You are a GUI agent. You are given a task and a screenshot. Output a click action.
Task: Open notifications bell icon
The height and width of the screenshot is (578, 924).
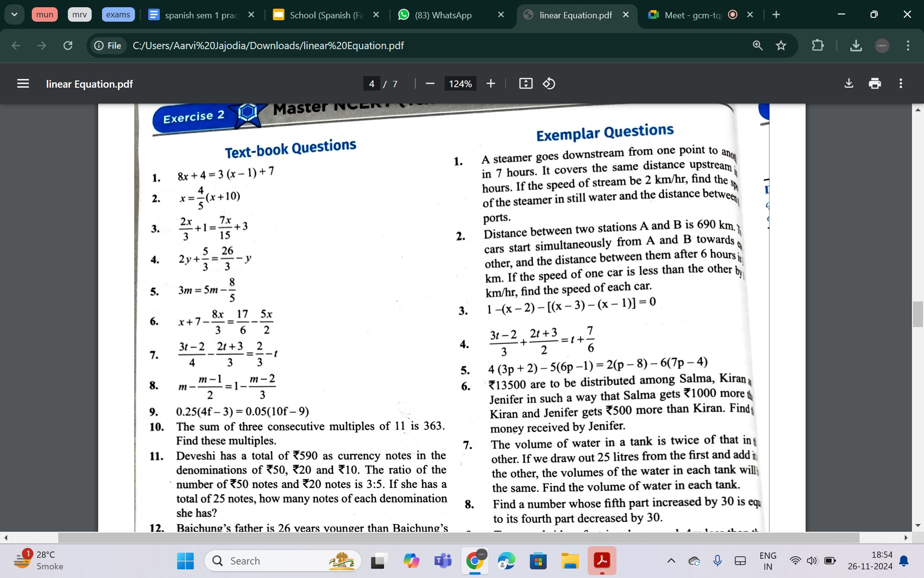904,561
